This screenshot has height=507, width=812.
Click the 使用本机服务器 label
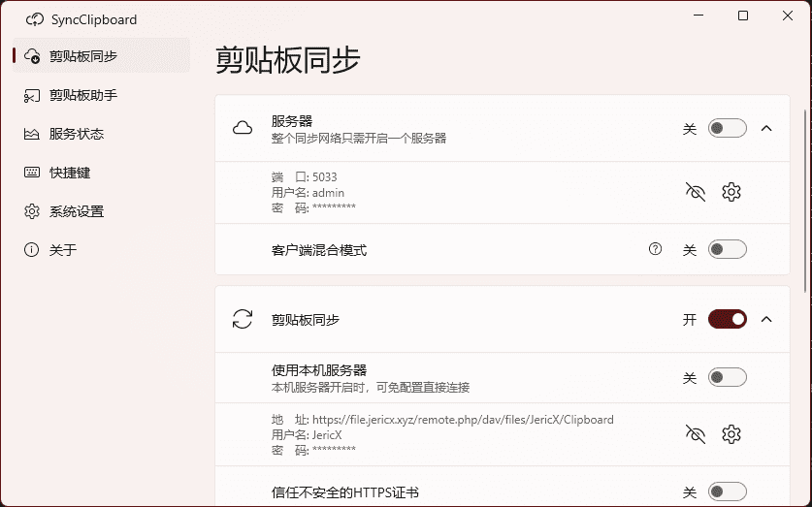319,370
